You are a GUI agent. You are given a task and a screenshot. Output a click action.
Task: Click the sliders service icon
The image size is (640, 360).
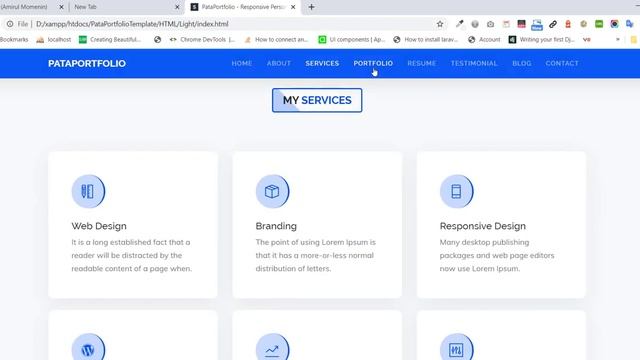(456, 349)
